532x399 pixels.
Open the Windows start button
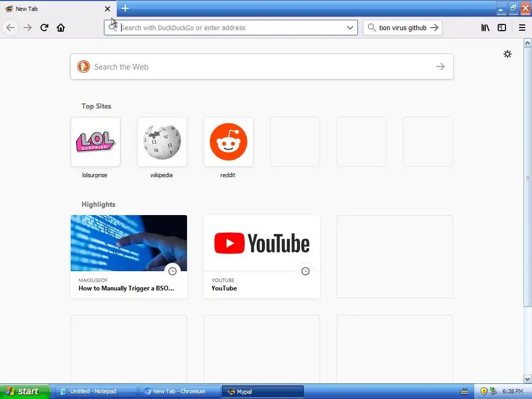(25, 391)
